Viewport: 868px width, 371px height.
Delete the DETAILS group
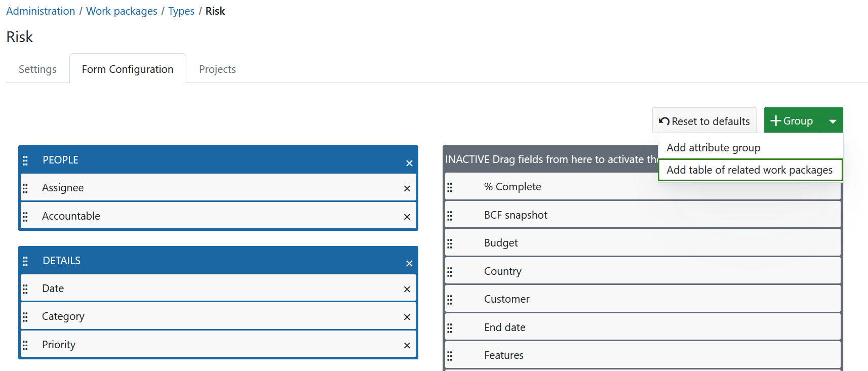click(x=409, y=263)
